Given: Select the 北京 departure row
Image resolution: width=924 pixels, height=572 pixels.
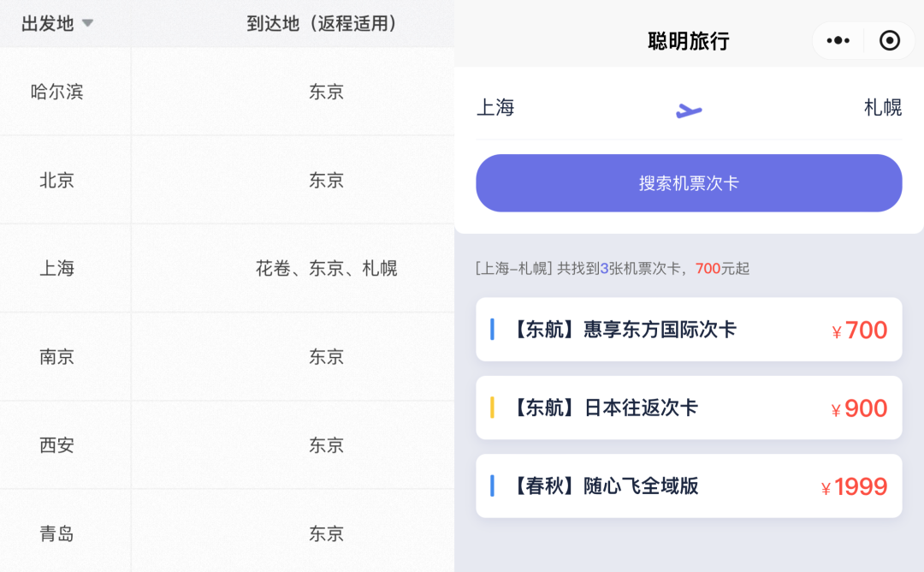Looking at the screenshot, I should tap(57, 181).
